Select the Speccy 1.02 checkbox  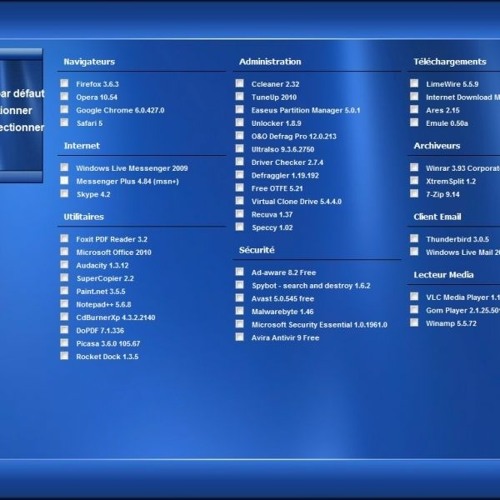240,227
